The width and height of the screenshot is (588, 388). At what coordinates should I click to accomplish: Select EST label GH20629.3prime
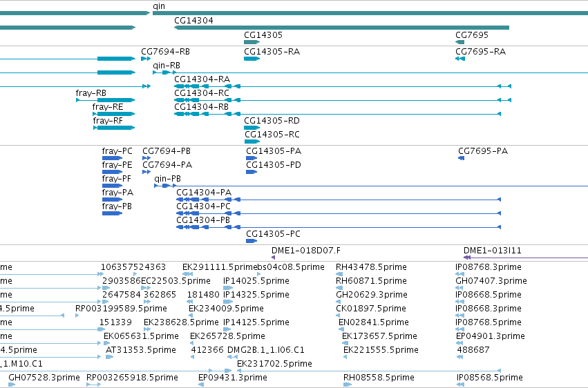[x=372, y=295]
